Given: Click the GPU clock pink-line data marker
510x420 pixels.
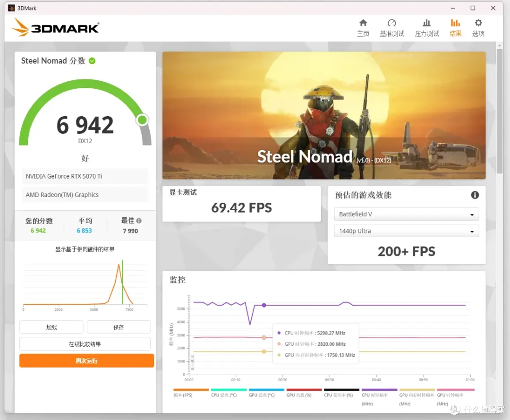Looking at the screenshot, I should point(264,337).
